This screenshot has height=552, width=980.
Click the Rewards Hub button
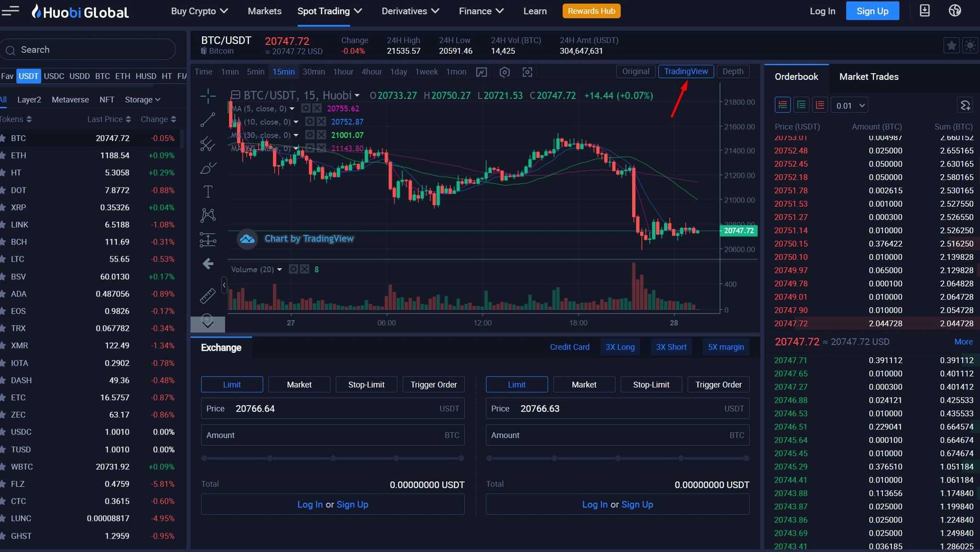click(x=591, y=11)
